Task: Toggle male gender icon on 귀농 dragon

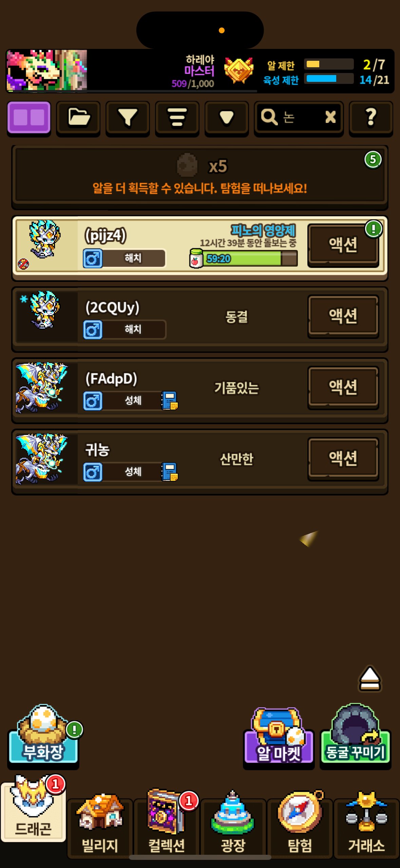Action: click(x=93, y=472)
